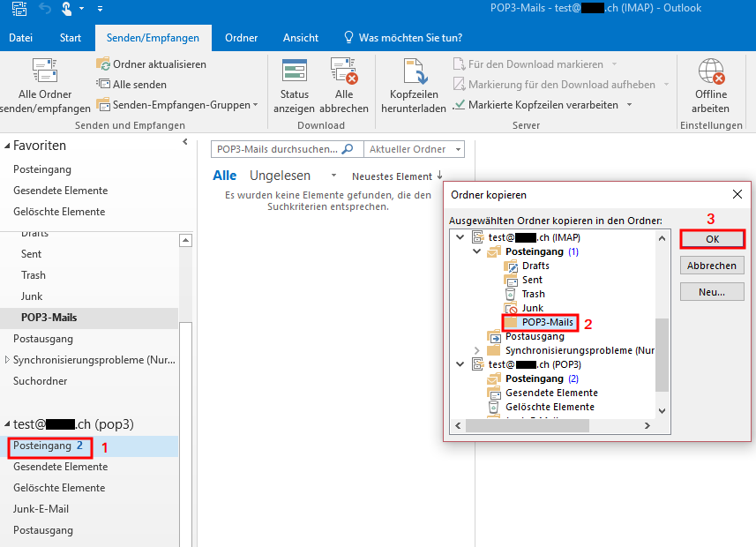Toggle Offline arbeiten
Screen dimensions: 756x547
[711, 86]
